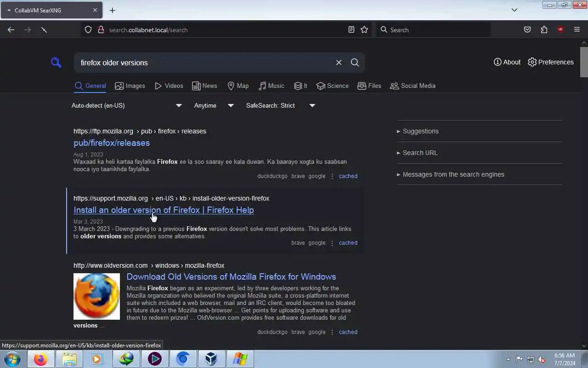Open the Anytime time range dropdown
The image size is (588, 368).
point(214,105)
